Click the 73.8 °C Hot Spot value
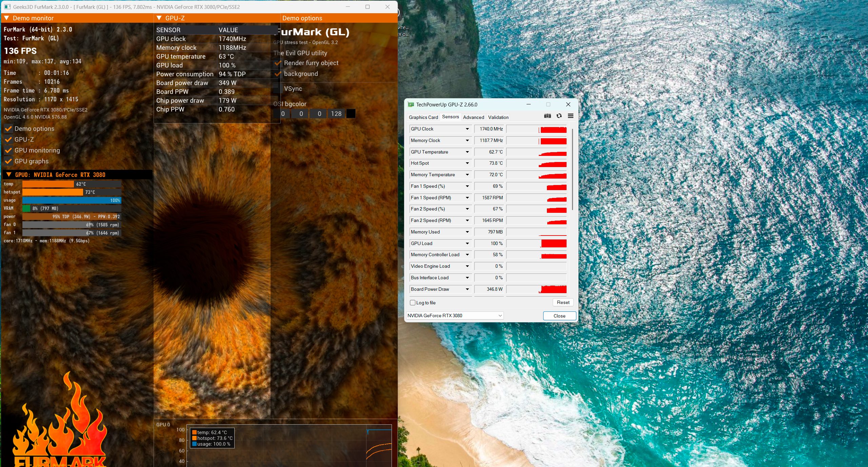868x467 pixels. [489, 163]
